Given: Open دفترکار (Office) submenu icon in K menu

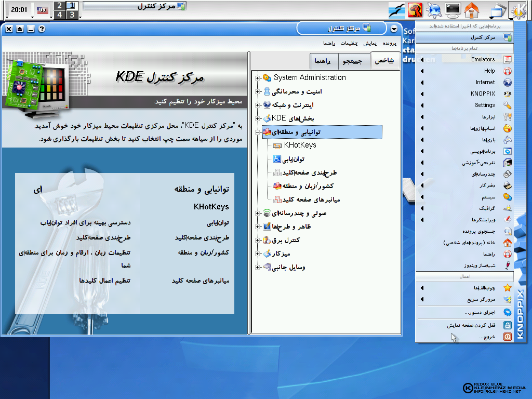Looking at the screenshot, I should 507,185.
